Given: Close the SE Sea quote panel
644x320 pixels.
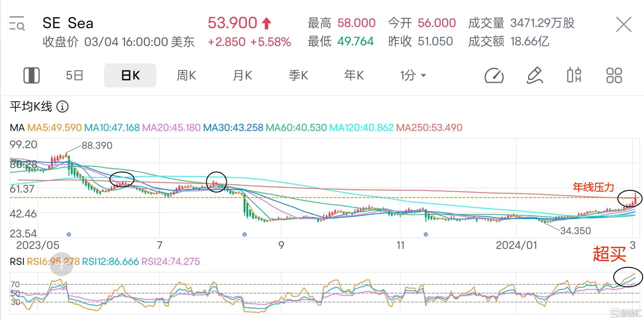Looking at the screenshot, I should [x=624, y=24].
